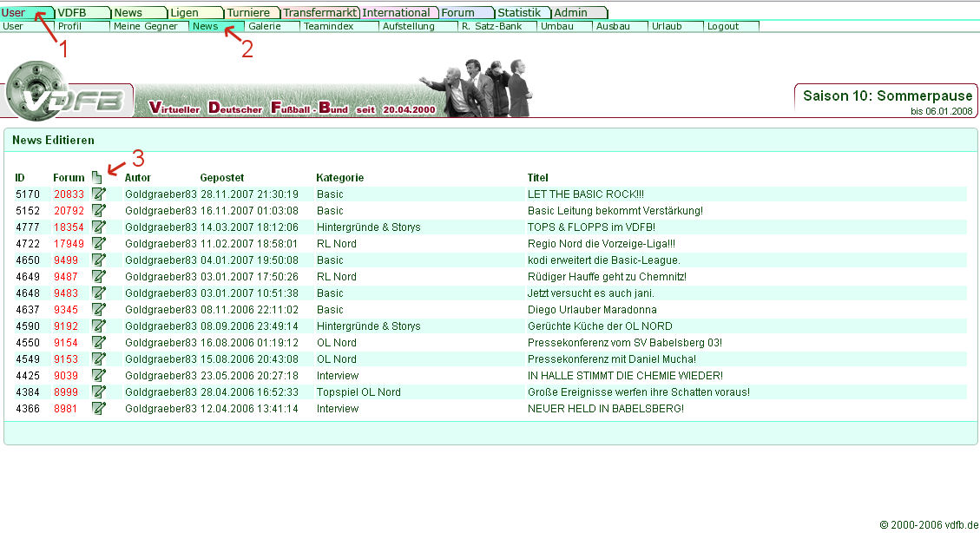Click Logout in the submenu bar
Viewport: 980px width, 533px height.
[722, 27]
